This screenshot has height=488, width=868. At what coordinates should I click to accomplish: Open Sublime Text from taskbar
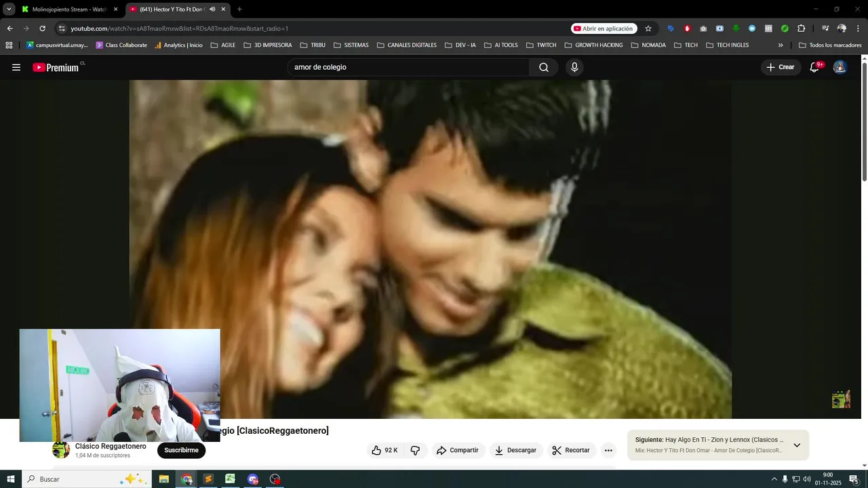[x=208, y=479]
